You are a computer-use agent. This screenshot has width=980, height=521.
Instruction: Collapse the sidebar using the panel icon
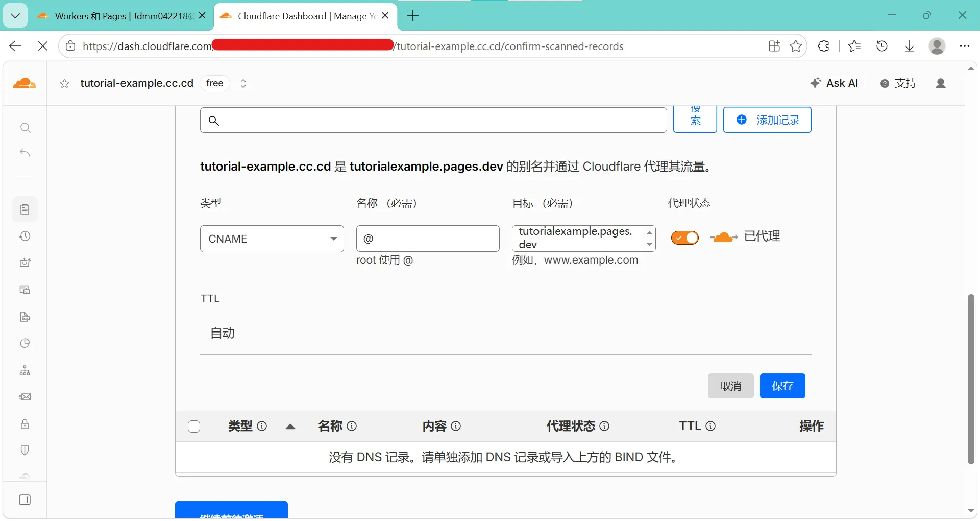(25, 500)
